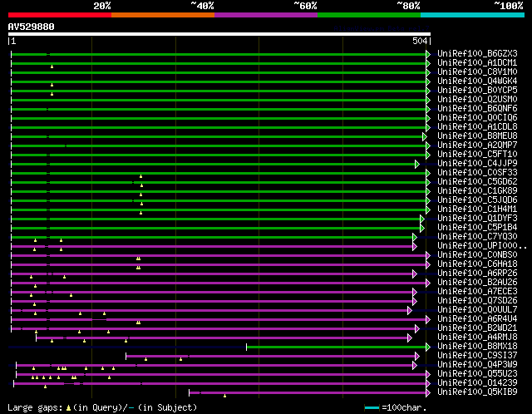The image size is (532, 414).
Task: Click the AV529880 query name
Action: click(32, 27)
